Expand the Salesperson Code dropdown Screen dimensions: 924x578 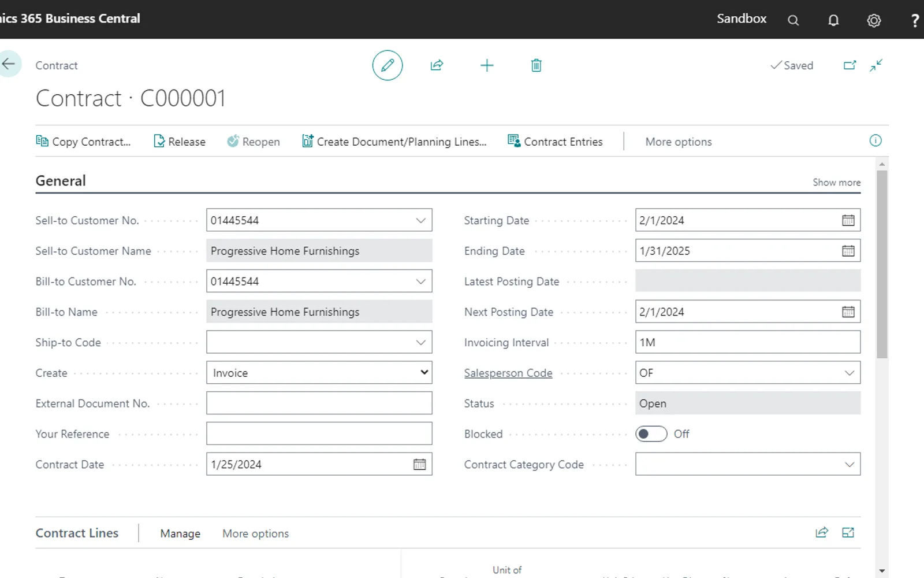849,373
